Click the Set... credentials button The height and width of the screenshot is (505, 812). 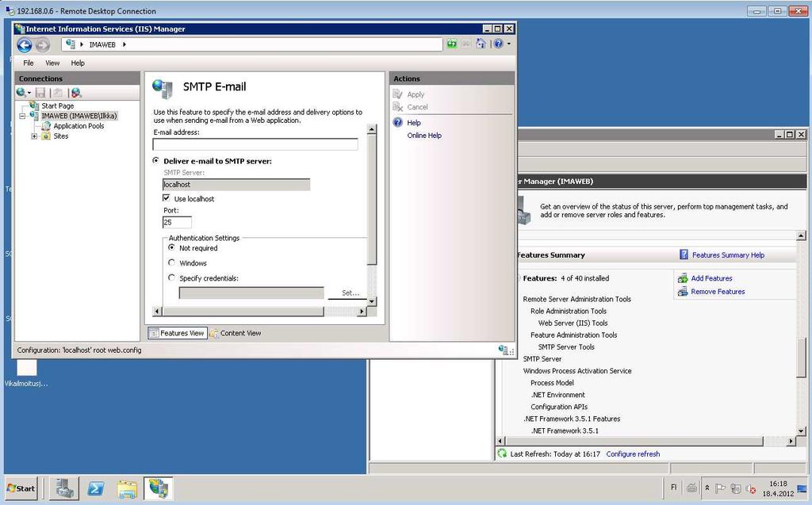[350, 293]
